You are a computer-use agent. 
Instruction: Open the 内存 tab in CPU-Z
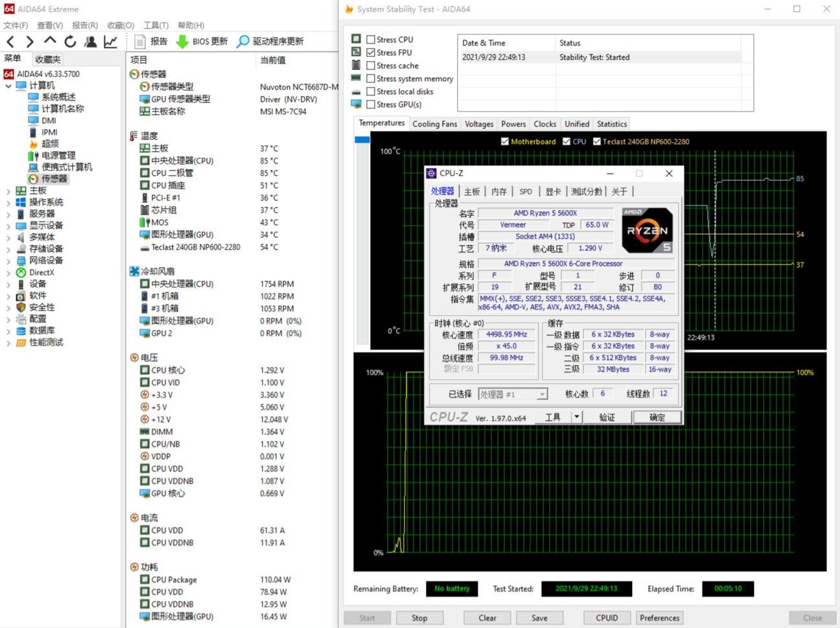499,191
